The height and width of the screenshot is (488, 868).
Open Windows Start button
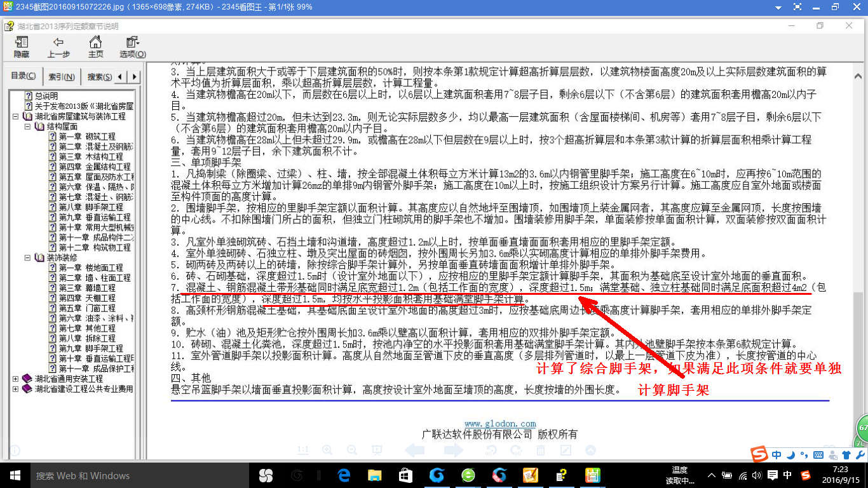click(x=15, y=475)
